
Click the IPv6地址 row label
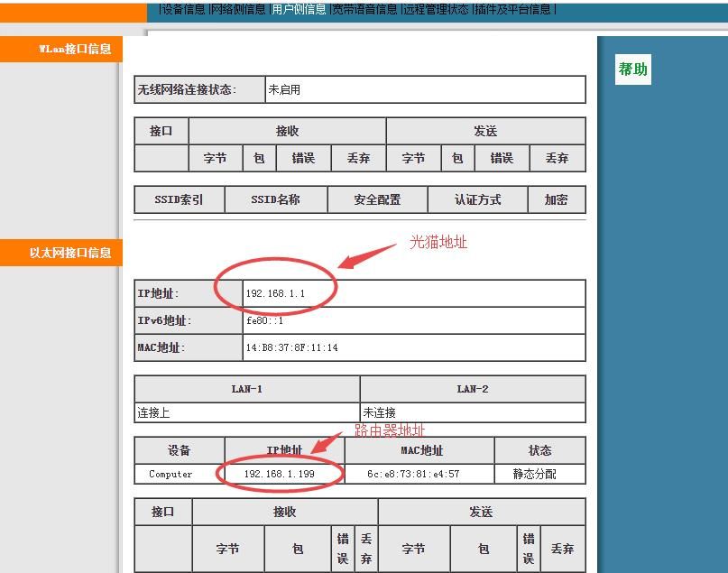(x=189, y=320)
